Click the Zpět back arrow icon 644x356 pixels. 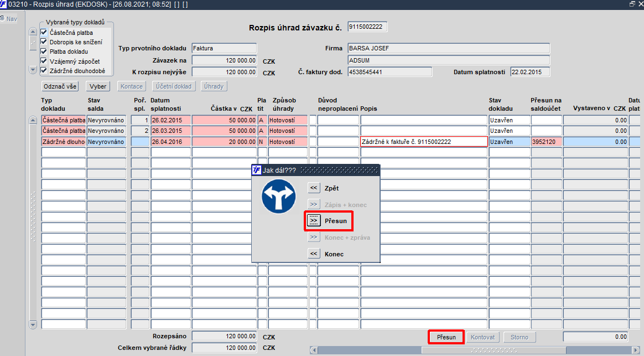pyautogui.click(x=314, y=188)
